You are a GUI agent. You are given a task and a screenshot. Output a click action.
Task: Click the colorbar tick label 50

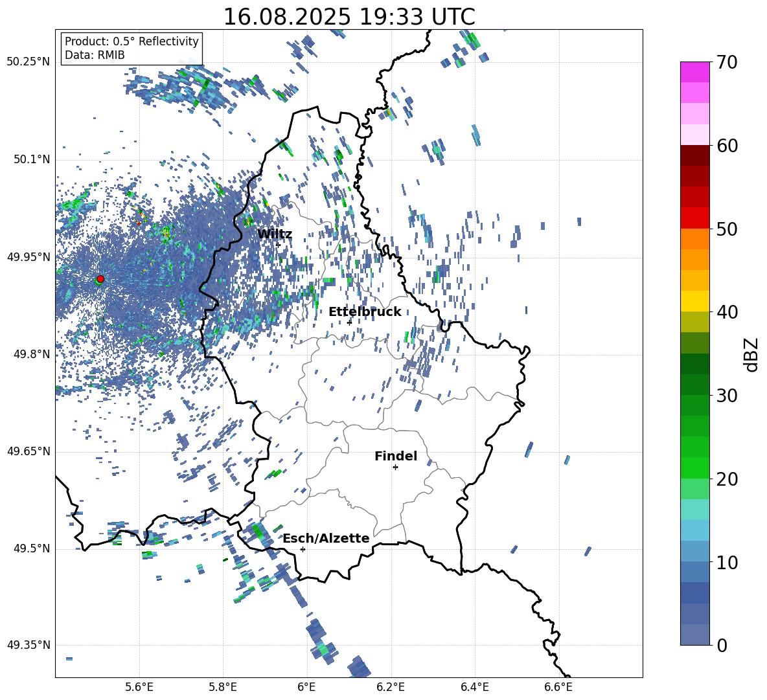(727, 229)
